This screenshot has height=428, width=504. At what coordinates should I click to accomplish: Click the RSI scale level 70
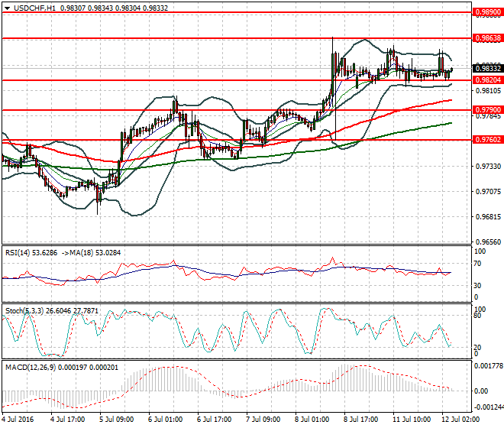pyautogui.click(x=477, y=264)
